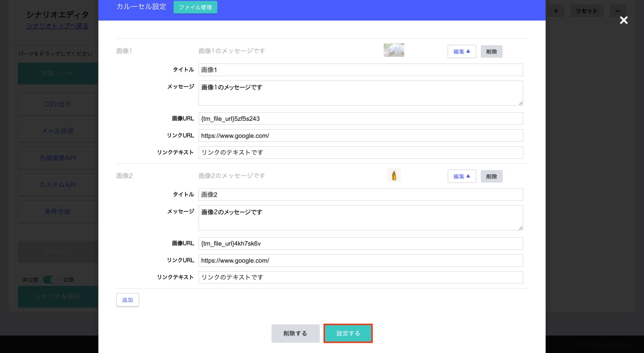The image size is (644, 353).
Task: Focus the 画像1 リンクURL field
Action: [x=361, y=136]
